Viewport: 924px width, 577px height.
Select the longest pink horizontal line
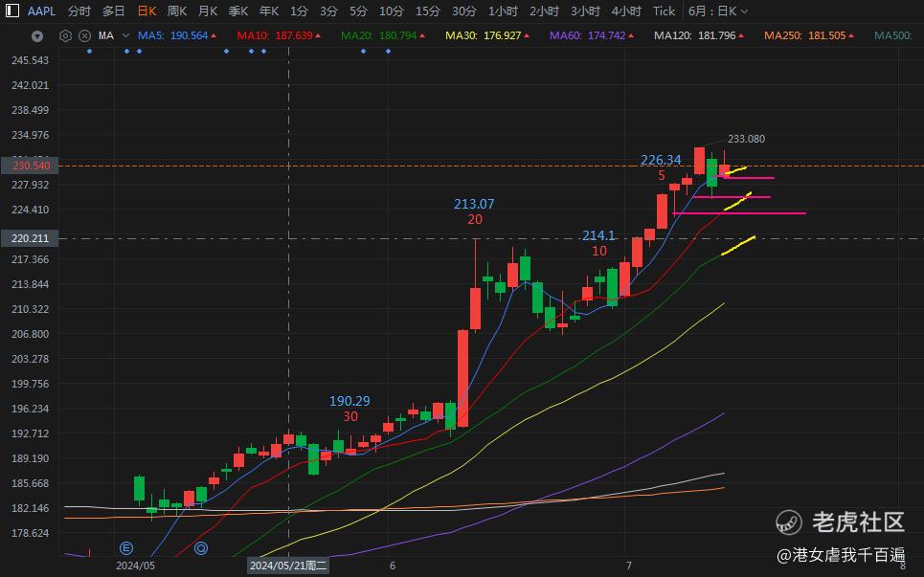point(739,213)
